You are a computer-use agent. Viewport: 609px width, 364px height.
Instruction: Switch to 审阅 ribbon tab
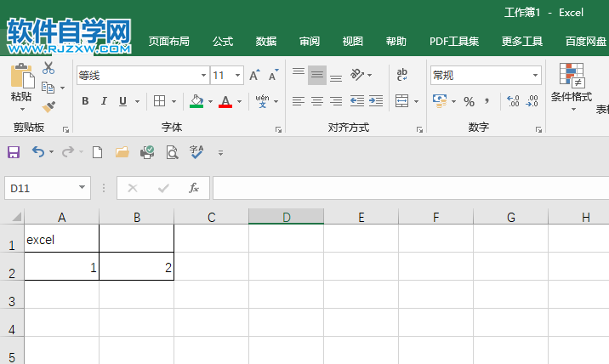click(310, 41)
